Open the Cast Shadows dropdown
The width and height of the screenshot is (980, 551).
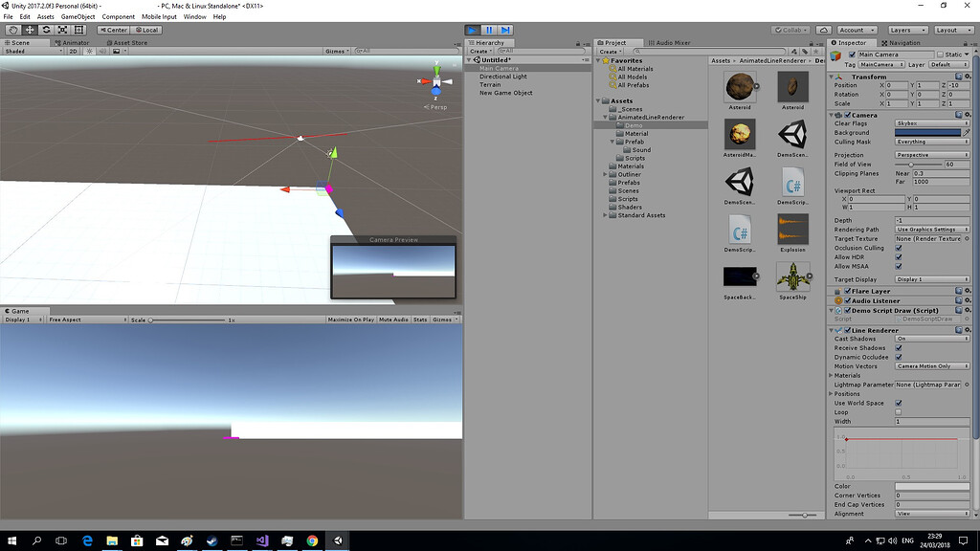pos(933,338)
